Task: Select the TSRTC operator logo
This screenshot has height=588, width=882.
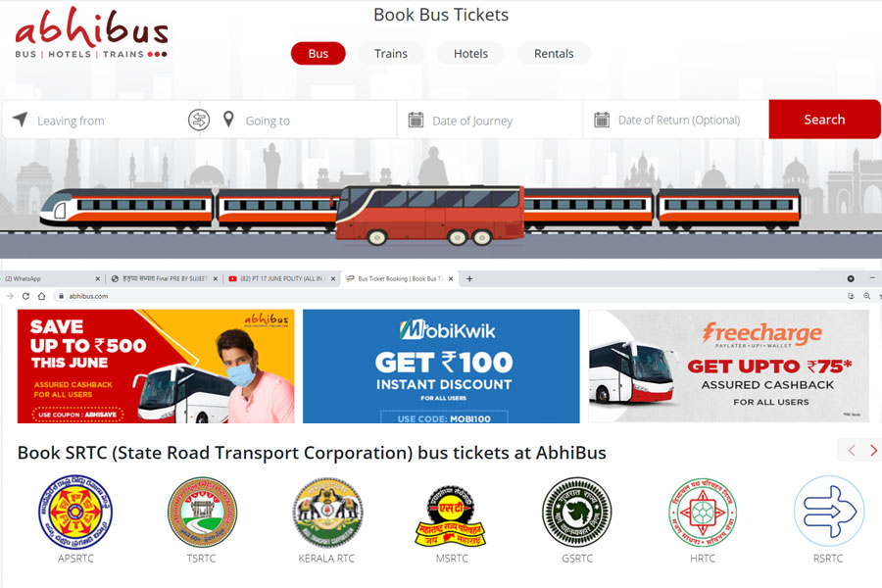Action: [x=202, y=512]
